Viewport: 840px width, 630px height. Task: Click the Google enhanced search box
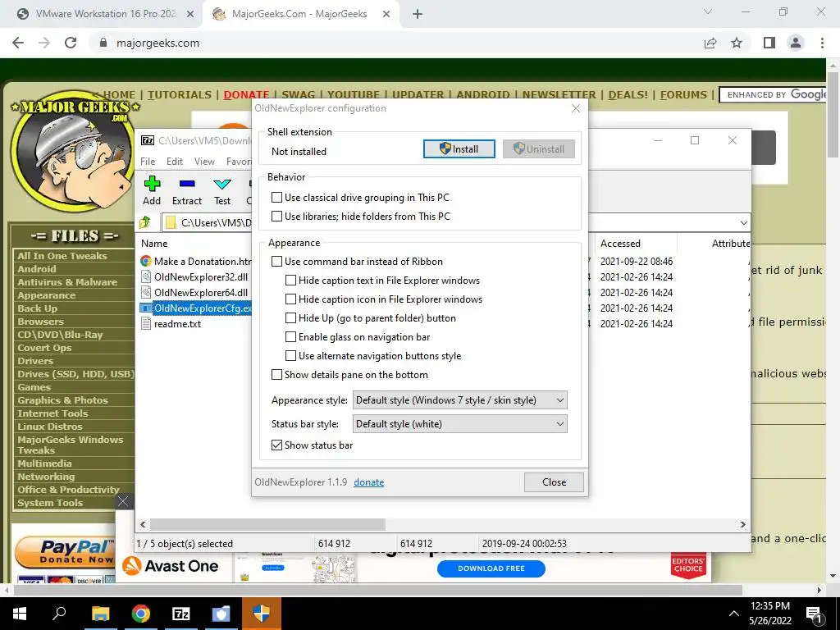pos(774,95)
